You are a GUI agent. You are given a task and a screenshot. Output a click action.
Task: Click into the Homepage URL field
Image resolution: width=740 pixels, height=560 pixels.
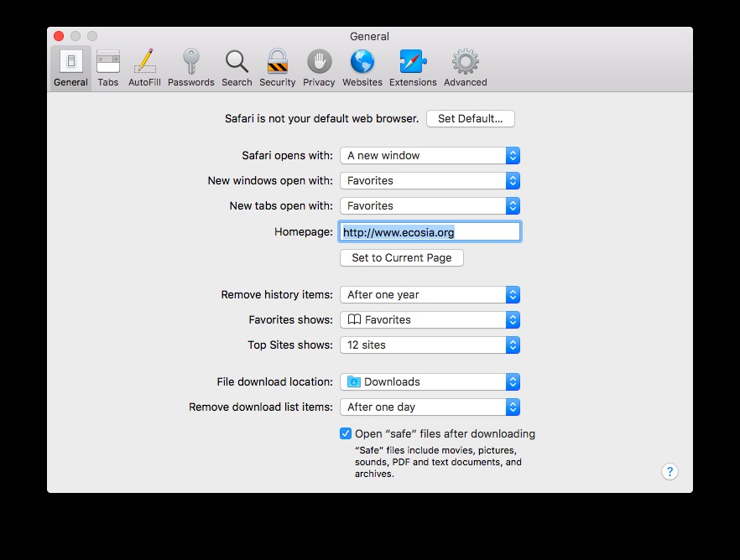point(430,232)
